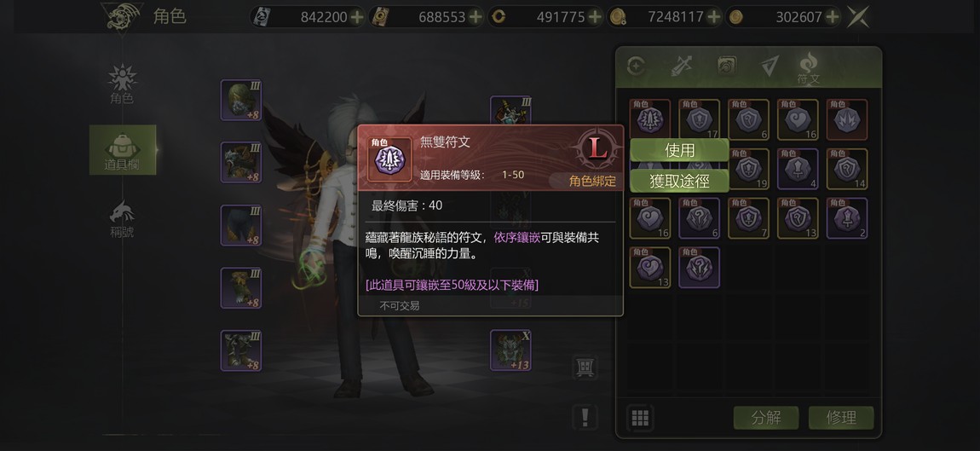Click the 分解 decompose button

765,418
